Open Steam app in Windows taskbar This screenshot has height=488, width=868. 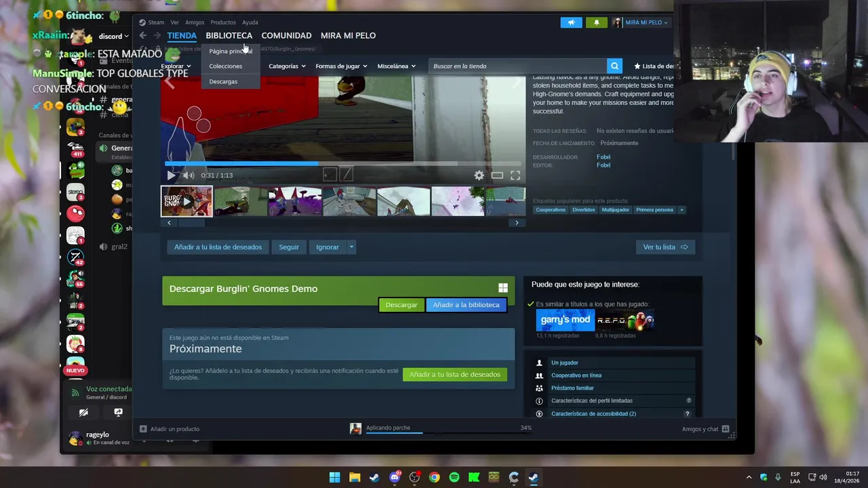(x=534, y=477)
